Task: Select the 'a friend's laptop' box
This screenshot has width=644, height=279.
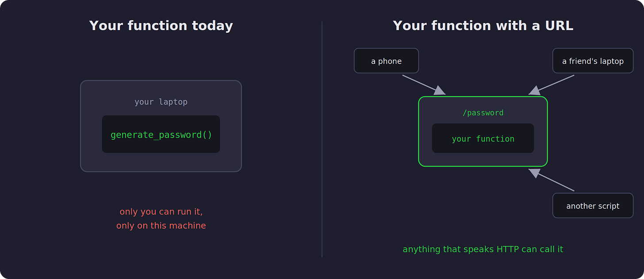Action: 593,61
